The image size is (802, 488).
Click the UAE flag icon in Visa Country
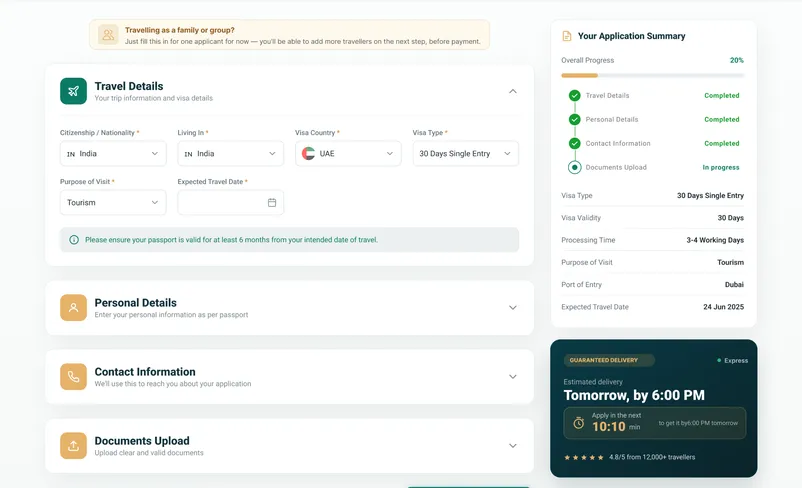point(308,153)
